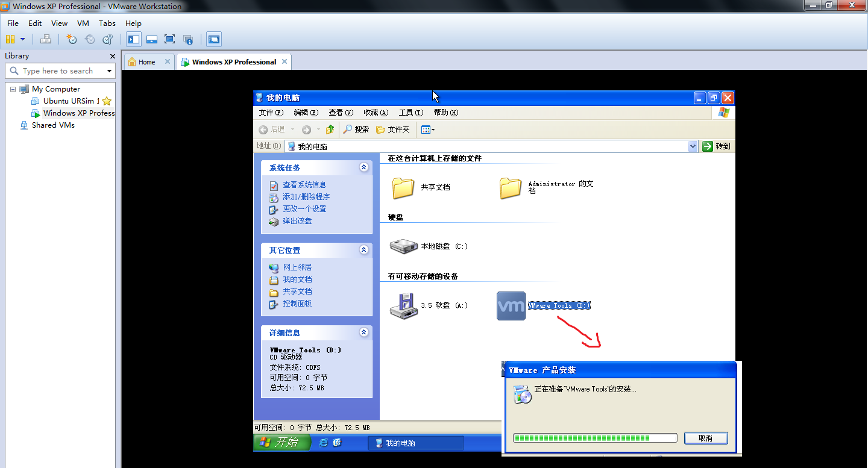Open the power options dropdown arrow beside pause

click(23, 39)
